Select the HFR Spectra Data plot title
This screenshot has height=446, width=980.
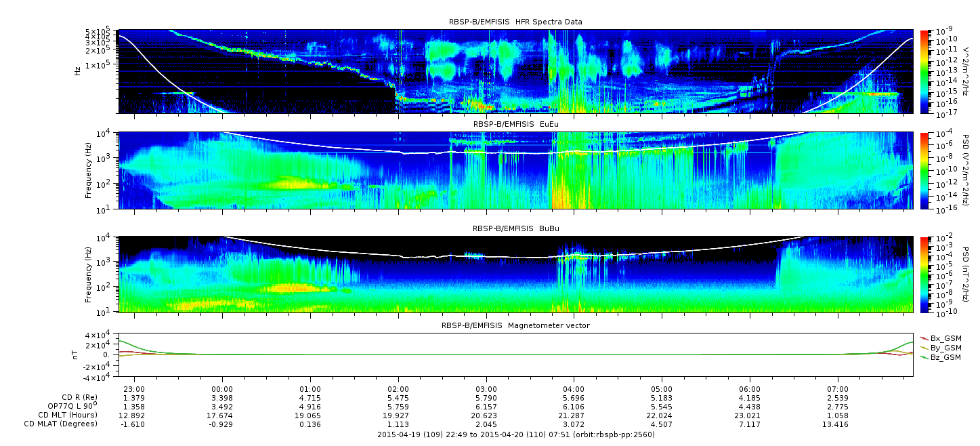tap(515, 22)
